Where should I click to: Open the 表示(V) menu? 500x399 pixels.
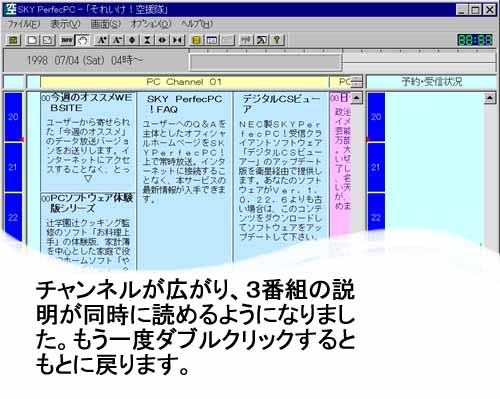point(65,24)
